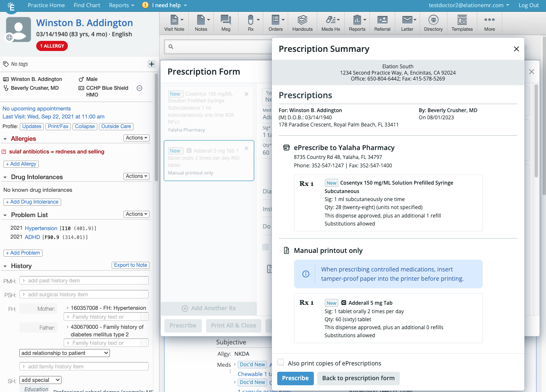Viewport: 546px width, 392px height.
Task: Open the Letter envelope icon
Action: point(407,23)
